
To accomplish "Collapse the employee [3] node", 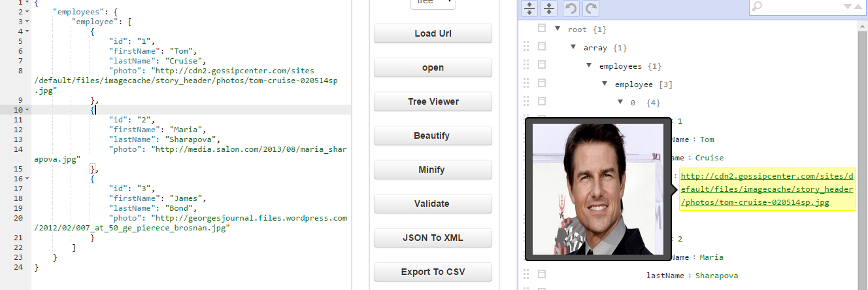I will [605, 84].
